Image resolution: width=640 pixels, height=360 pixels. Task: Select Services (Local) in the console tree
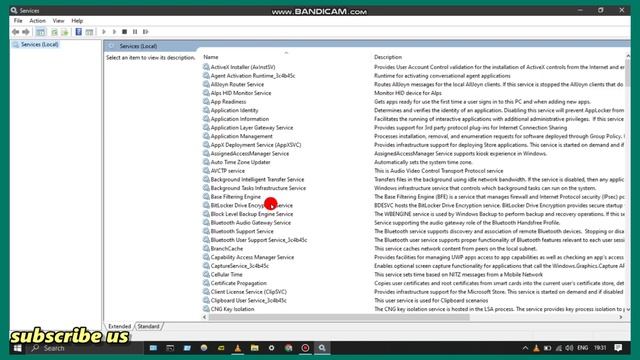[x=40, y=44]
